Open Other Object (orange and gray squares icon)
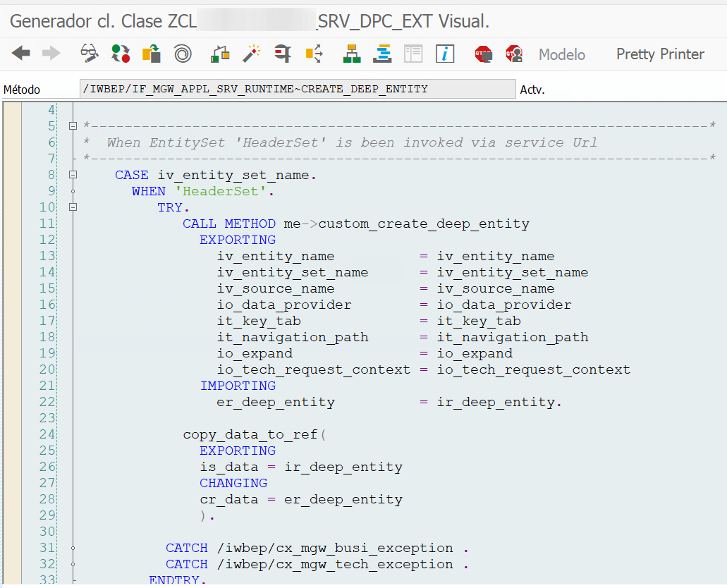Viewport: 727px width, 588px height. click(151, 54)
